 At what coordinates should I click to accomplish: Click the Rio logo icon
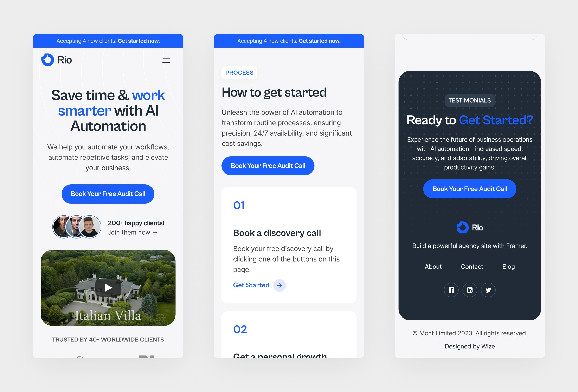click(47, 60)
